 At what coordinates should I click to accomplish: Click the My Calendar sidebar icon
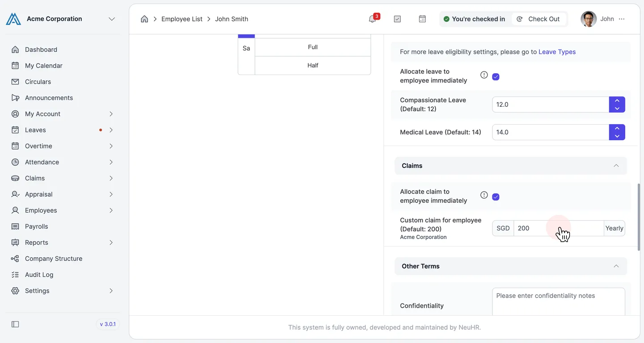[15, 66]
